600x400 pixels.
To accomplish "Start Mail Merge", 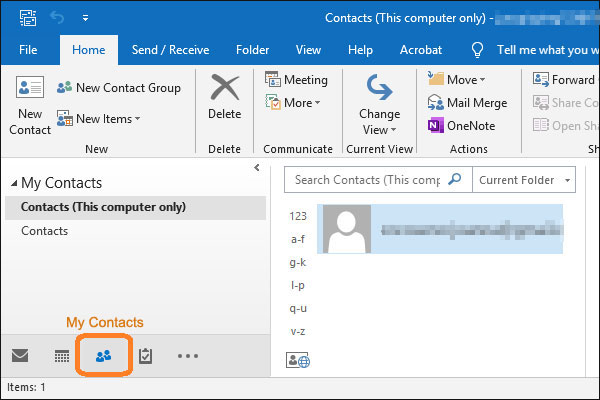I will tap(467, 103).
